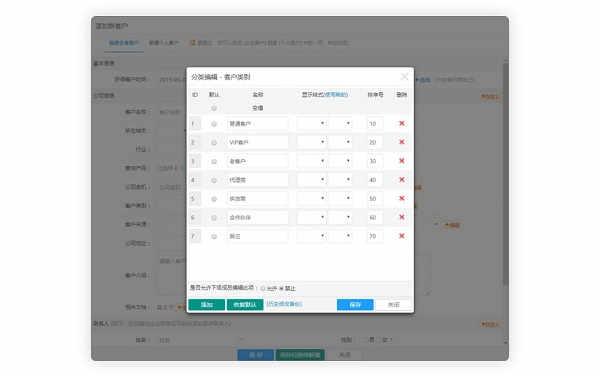This screenshot has height=377, width=600.
Task: Close the category edit dialog with X
Action: 404,77
